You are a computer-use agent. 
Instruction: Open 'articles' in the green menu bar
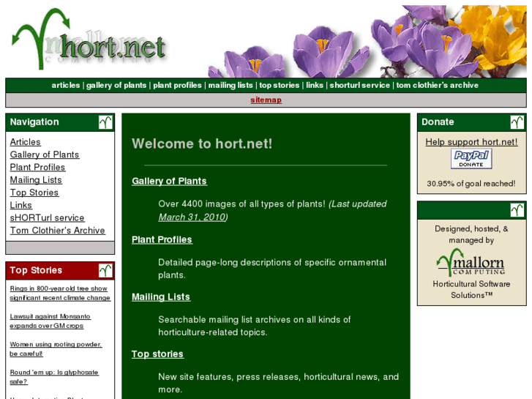click(66, 85)
